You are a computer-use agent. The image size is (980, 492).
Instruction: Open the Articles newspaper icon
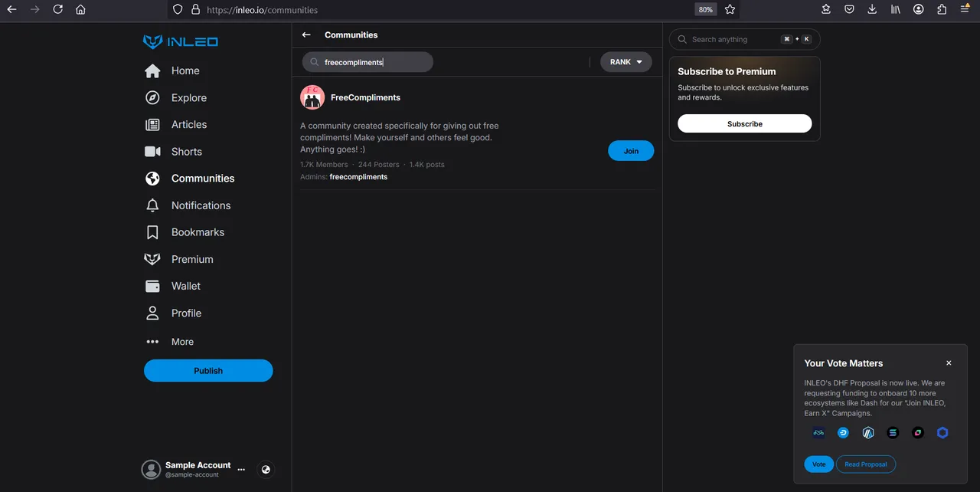coord(152,124)
